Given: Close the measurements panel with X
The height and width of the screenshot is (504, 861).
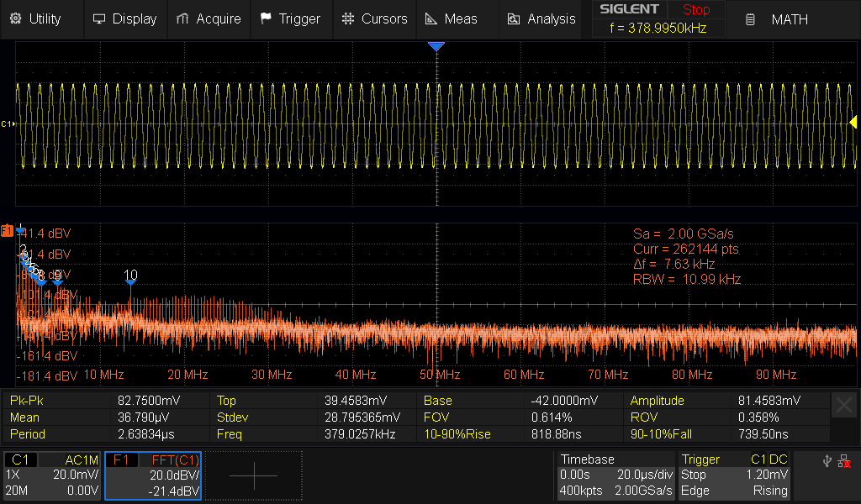Looking at the screenshot, I should [x=844, y=407].
